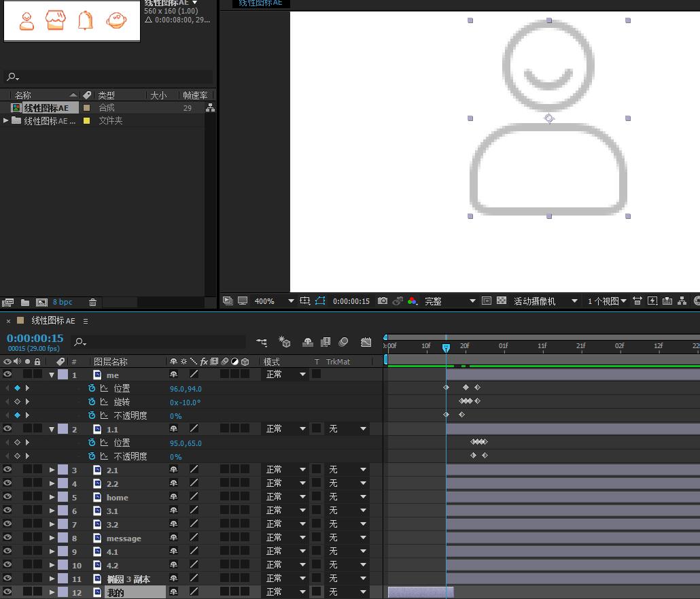Create a new folder in project panel
The width and height of the screenshot is (700, 599).
[x=25, y=303]
